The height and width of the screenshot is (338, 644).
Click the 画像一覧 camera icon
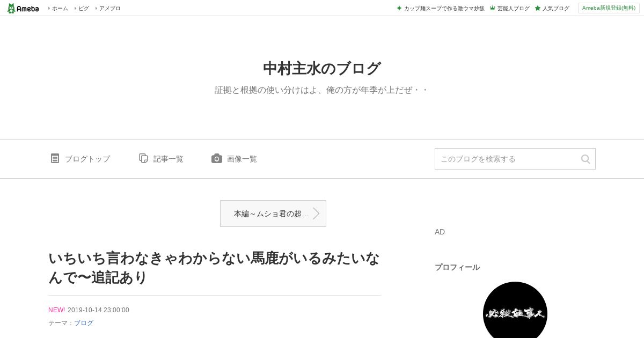[217, 158]
